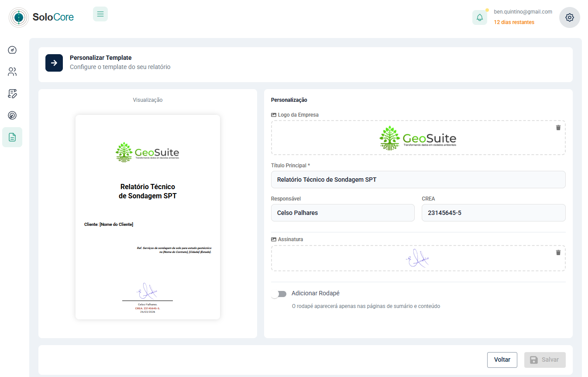The height and width of the screenshot is (377, 588).
Task: Open the users sidebar icon
Action: pos(12,72)
